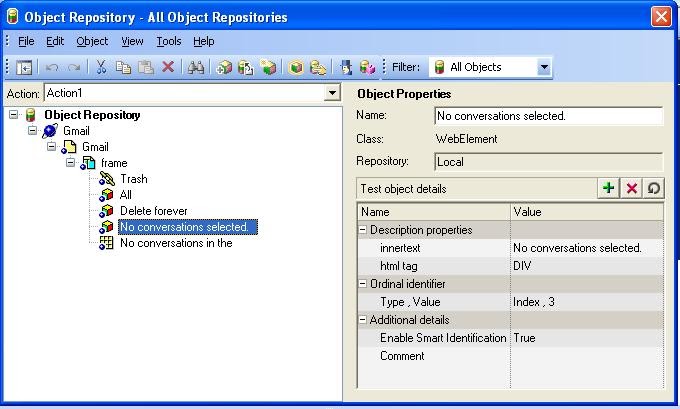Open the View menu
Image resolution: width=680 pixels, height=409 pixels.
pyautogui.click(x=132, y=41)
